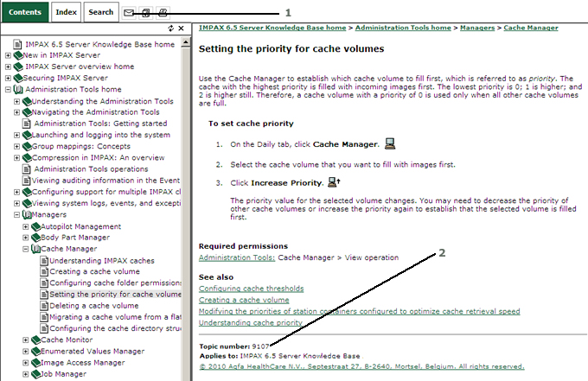Select Viewing auditing information in the Event item
This screenshot has width=588, height=381.
105,181
